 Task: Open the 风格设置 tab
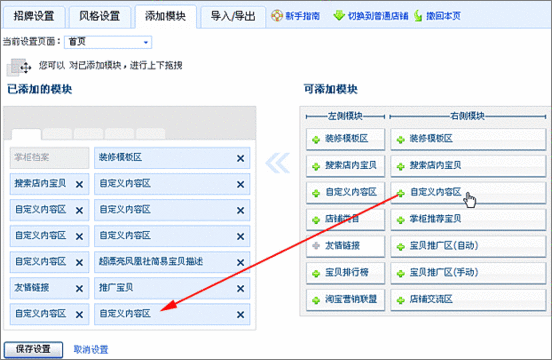pos(100,17)
